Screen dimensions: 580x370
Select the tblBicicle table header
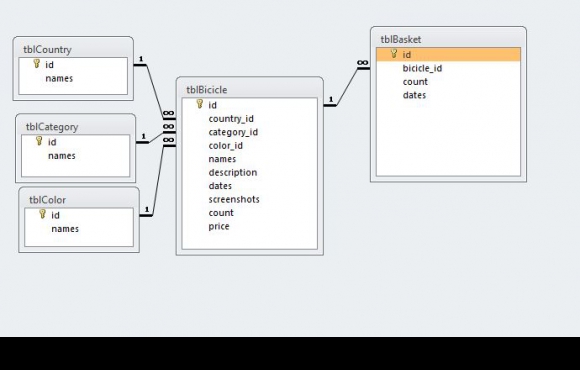tap(250, 90)
